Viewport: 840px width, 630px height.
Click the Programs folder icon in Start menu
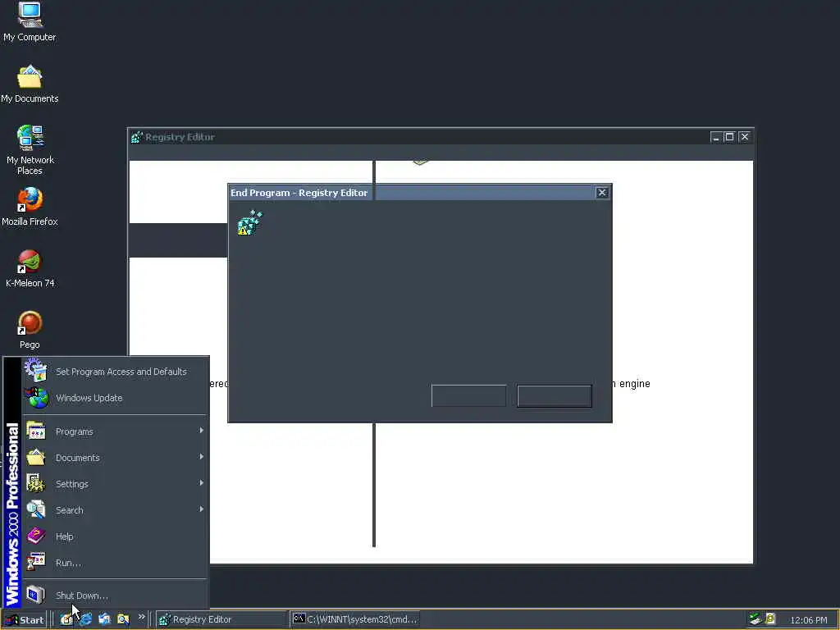click(36, 431)
